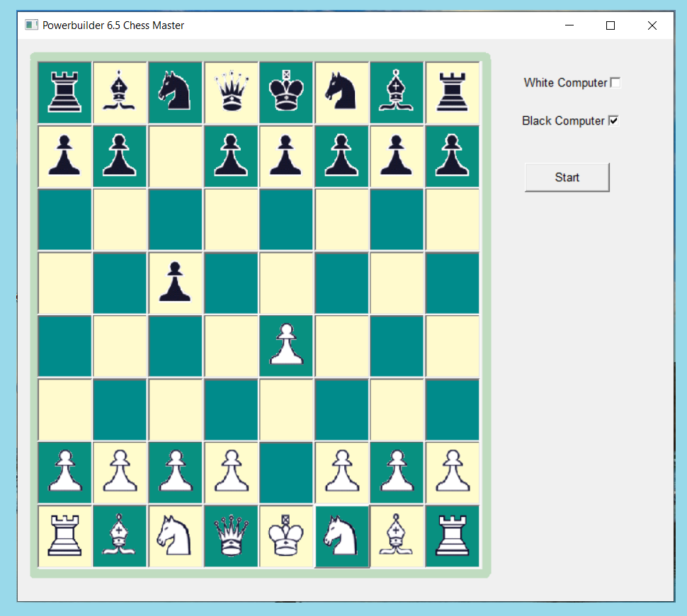Uncheck the Black Computer checkbox
The width and height of the screenshot is (687, 616).
tap(613, 120)
